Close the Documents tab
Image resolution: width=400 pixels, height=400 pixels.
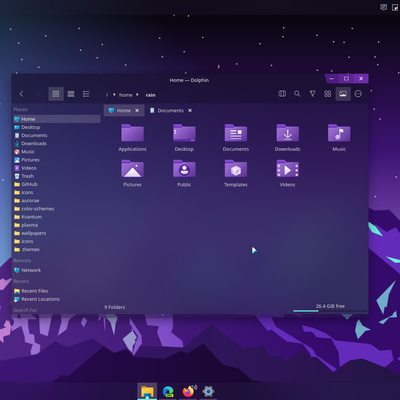(x=190, y=110)
